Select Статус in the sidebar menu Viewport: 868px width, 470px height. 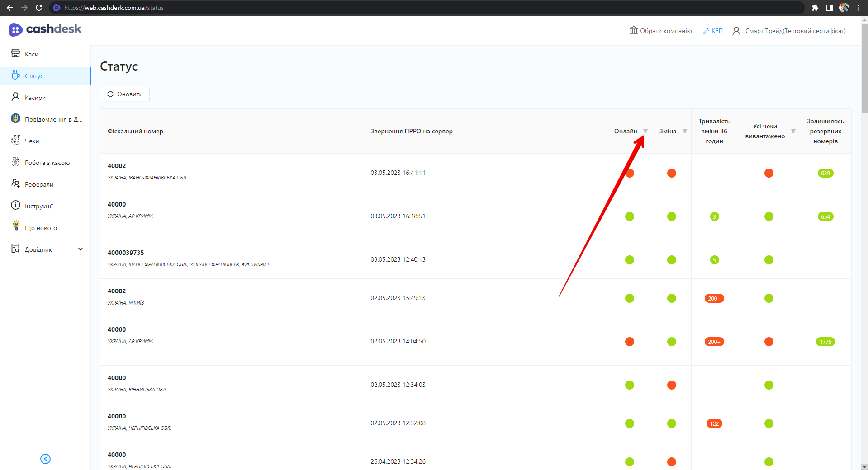(x=34, y=76)
